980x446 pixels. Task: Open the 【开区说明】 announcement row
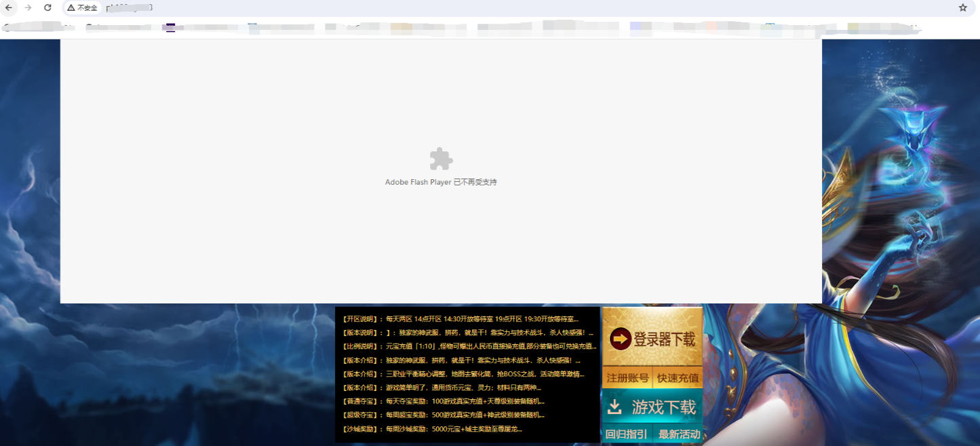[460, 318]
